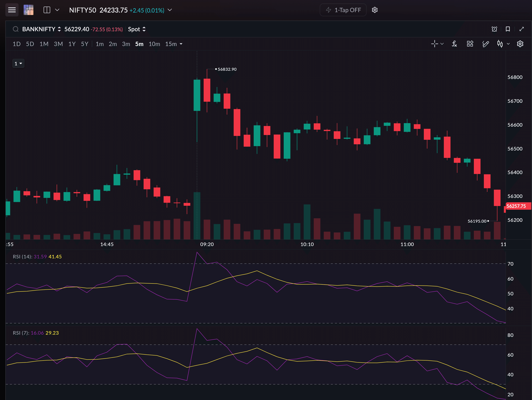Toggle 1-Tap OFF trading switch
This screenshot has width=532, height=400.
click(343, 10)
